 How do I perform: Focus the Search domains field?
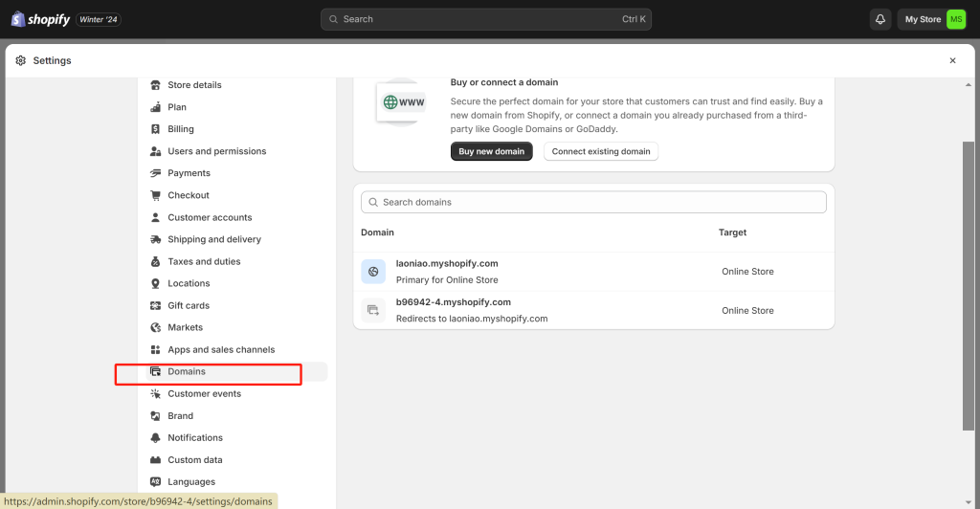pos(593,202)
